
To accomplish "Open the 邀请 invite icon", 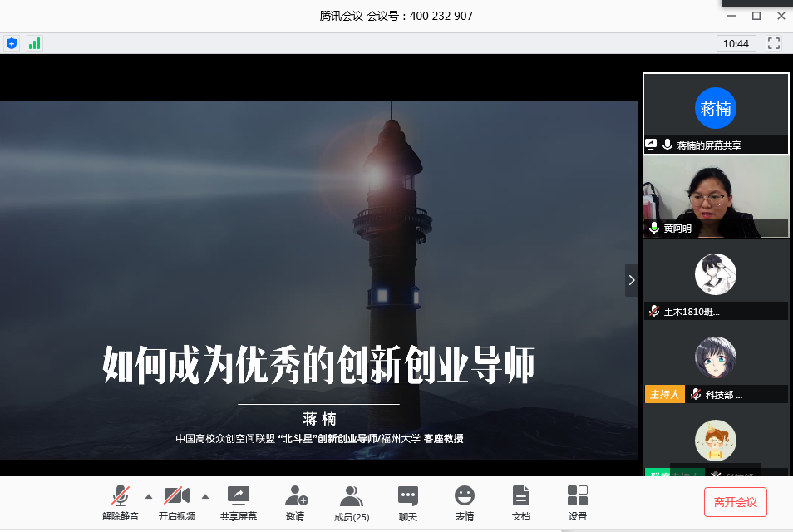I will click(x=295, y=502).
